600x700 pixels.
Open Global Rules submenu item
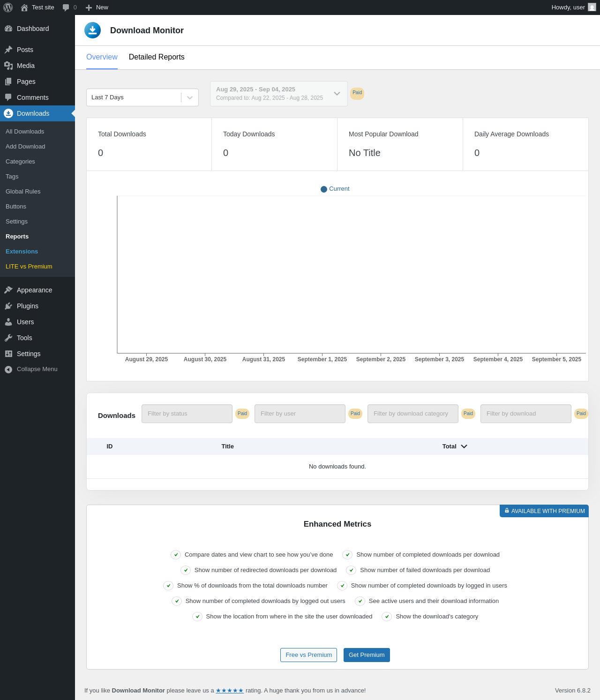pos(23,192)
